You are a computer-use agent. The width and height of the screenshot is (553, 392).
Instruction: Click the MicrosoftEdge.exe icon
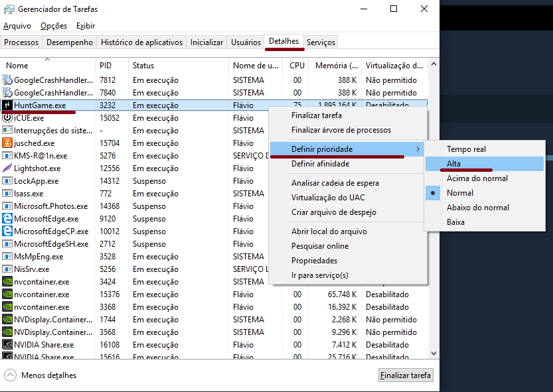(7, 219)
